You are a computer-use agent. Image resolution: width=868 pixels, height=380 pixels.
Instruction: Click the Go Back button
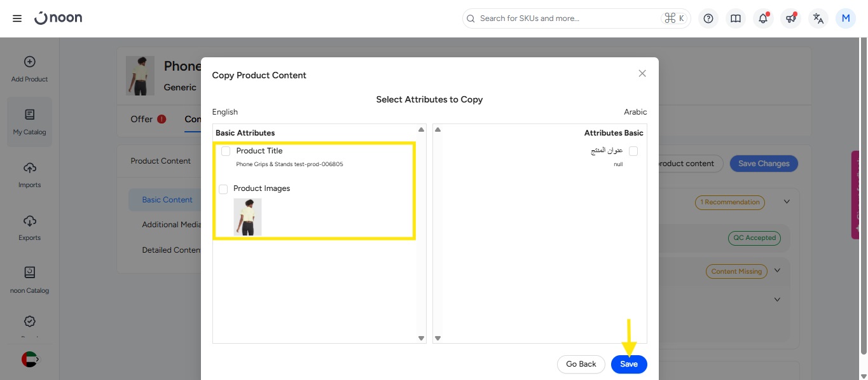(581, 364)
